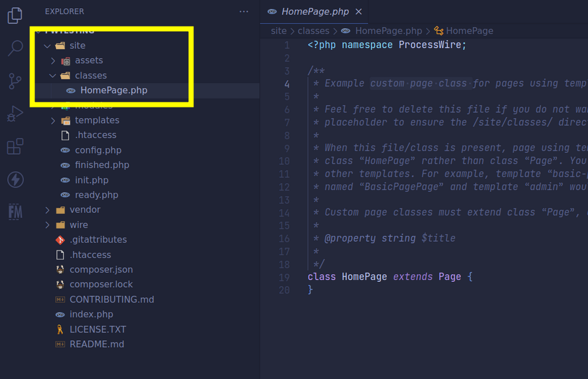The image size is (588, 379).
Task: Expand the assets folder
Action: pyautogui.click(x=88, y=60)
